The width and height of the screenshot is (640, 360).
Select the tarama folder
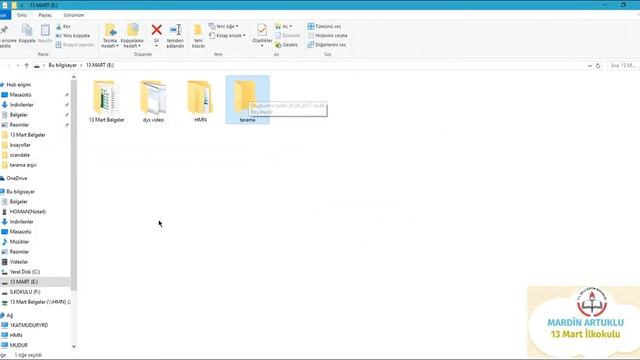click(x=247, y=100)
